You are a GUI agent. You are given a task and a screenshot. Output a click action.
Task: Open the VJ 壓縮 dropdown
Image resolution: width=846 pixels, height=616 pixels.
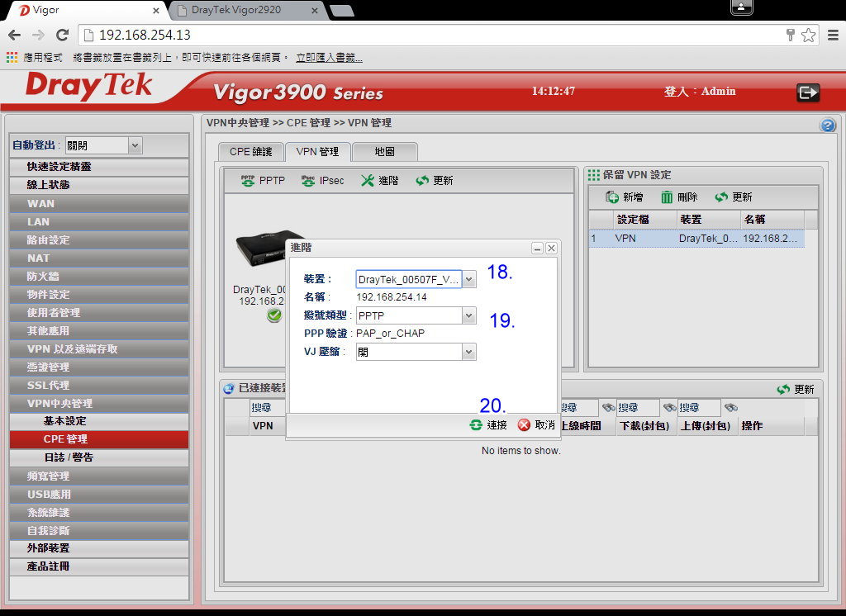coord(469,353)
